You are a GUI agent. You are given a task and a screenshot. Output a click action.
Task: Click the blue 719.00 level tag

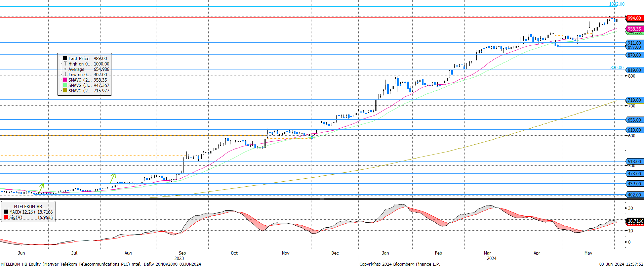click(634, 100)
